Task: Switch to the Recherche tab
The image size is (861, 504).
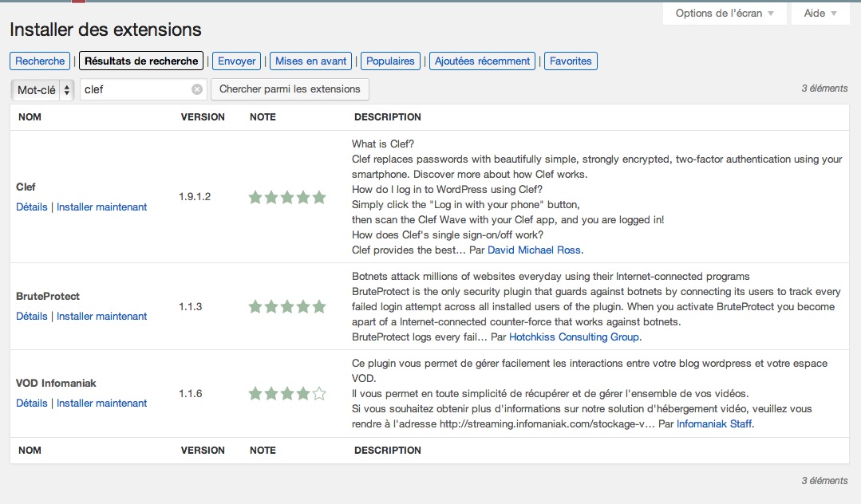Action: pos(40,61)
